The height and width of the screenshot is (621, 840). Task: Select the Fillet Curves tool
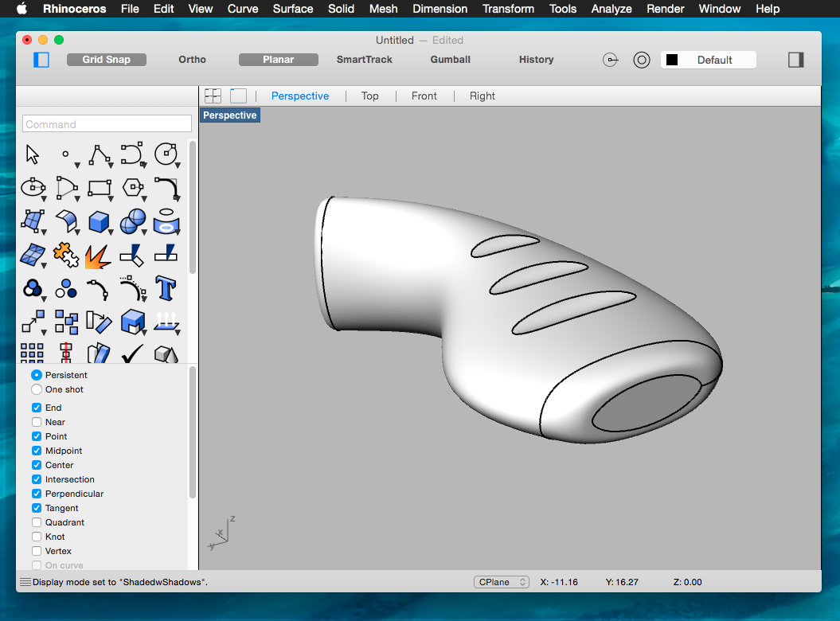coord(166,188)
